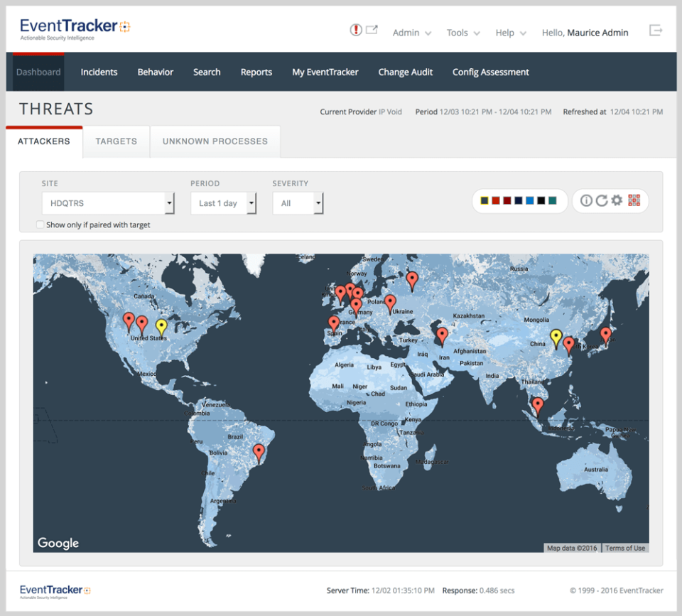Click the red pin over Japan
682x616 pixels.
pyautogui.click(x=605, y=337)
